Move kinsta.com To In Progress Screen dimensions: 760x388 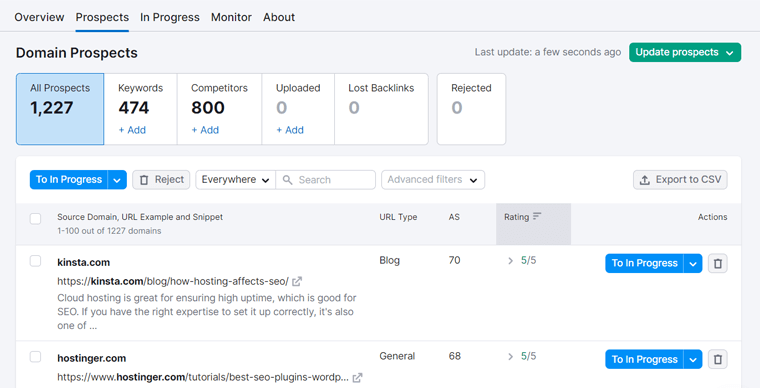click(x=644, y=264)
